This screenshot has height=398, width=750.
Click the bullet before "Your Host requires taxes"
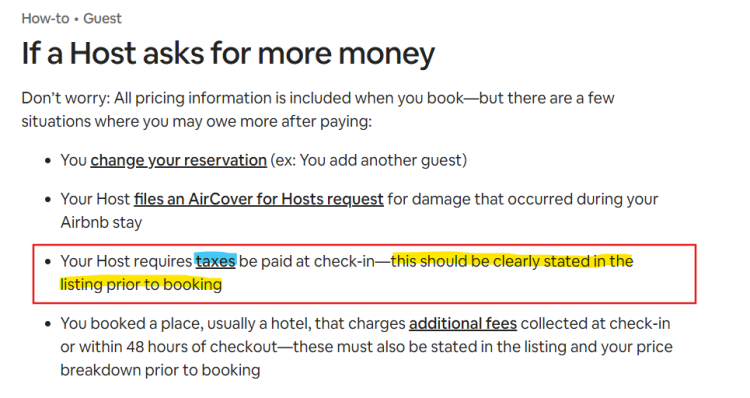click(x=47, y=262)
